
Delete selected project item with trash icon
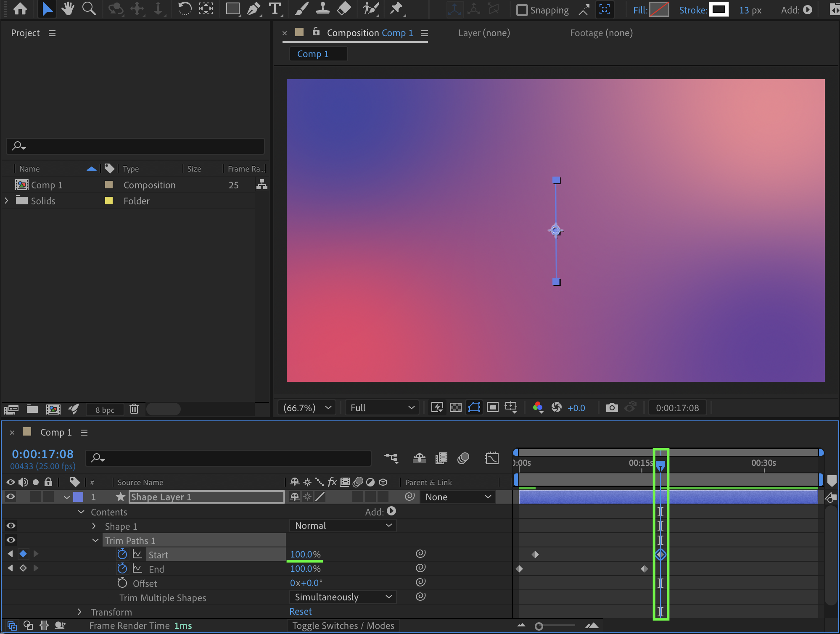tap(134, 409)
